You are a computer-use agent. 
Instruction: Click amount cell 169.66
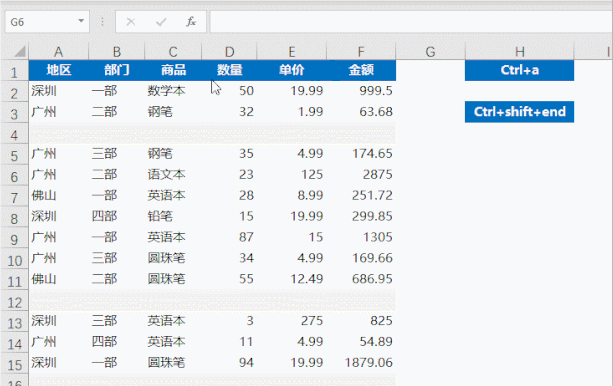(x=361, y=258)
